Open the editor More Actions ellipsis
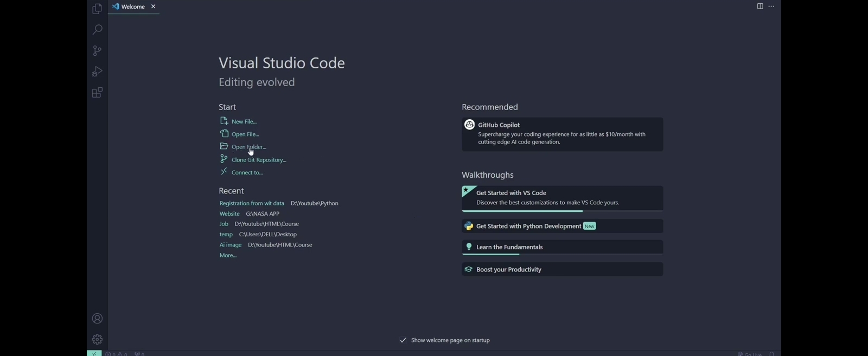The image size is (868, 356). coord(771,7)
